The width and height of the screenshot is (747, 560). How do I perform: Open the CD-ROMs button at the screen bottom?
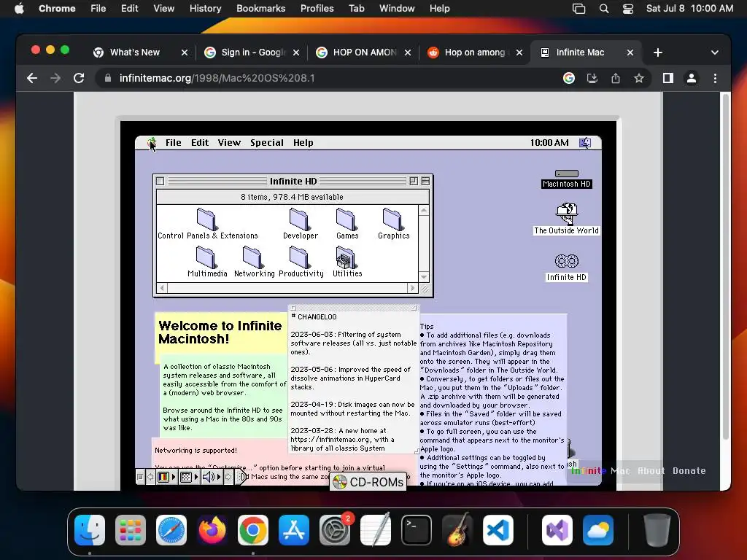tap(368, 482)
